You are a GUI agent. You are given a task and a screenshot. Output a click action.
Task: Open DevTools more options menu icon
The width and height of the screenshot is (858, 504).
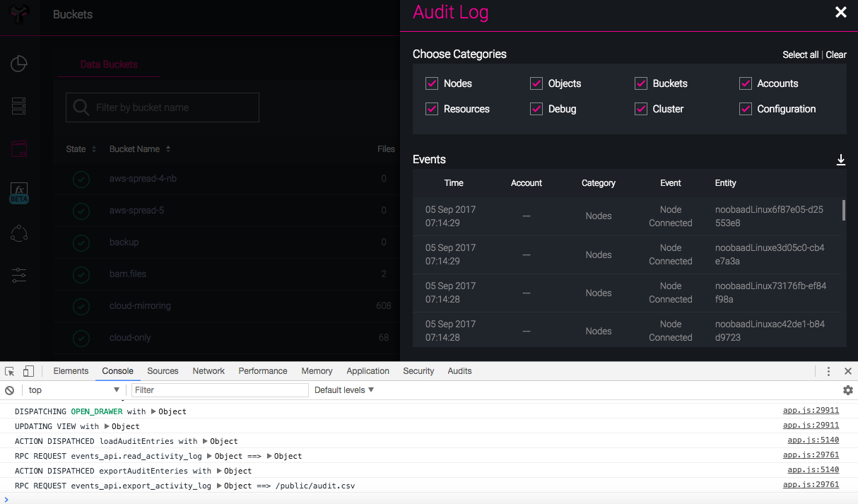[828, 371]
